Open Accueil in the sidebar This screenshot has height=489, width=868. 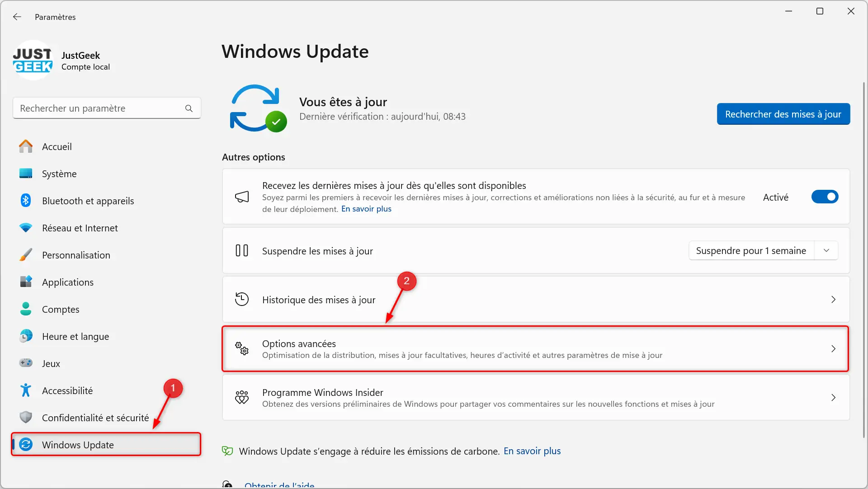[107, 146]
